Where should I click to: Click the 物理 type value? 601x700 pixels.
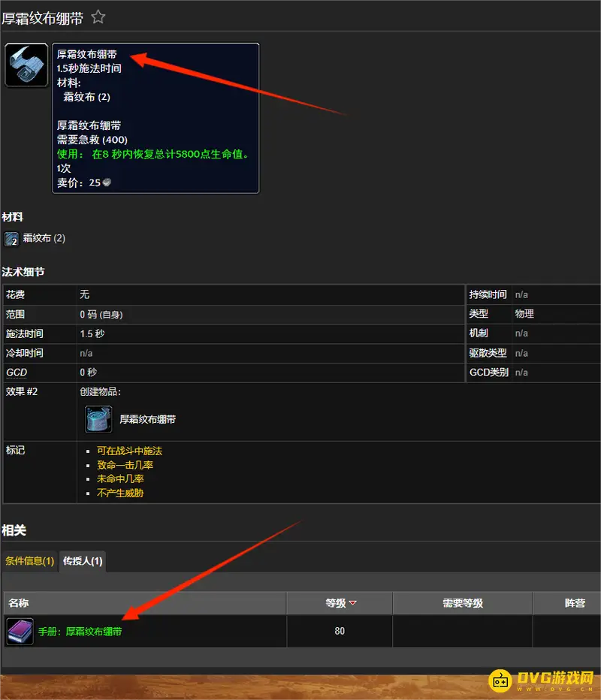(x=524, y=314)
